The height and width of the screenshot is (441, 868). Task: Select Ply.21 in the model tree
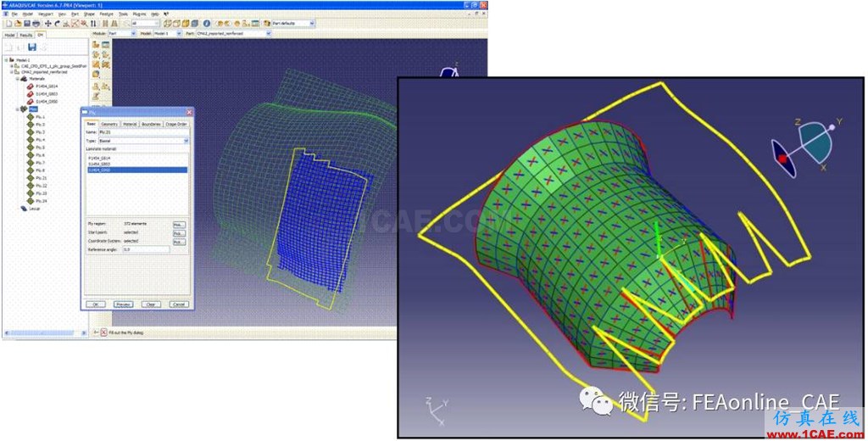point(41,178)
